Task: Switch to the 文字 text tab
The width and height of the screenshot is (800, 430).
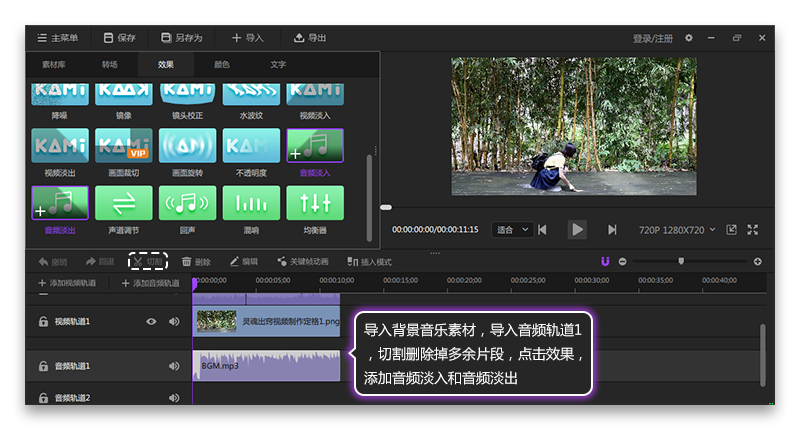Action: (x=278, y=65)
